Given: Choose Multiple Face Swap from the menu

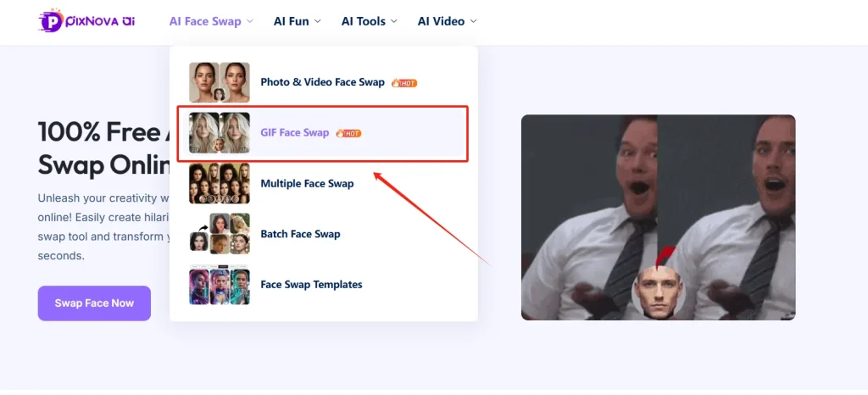Looking at the screenshot, I should tap(307, 184).
